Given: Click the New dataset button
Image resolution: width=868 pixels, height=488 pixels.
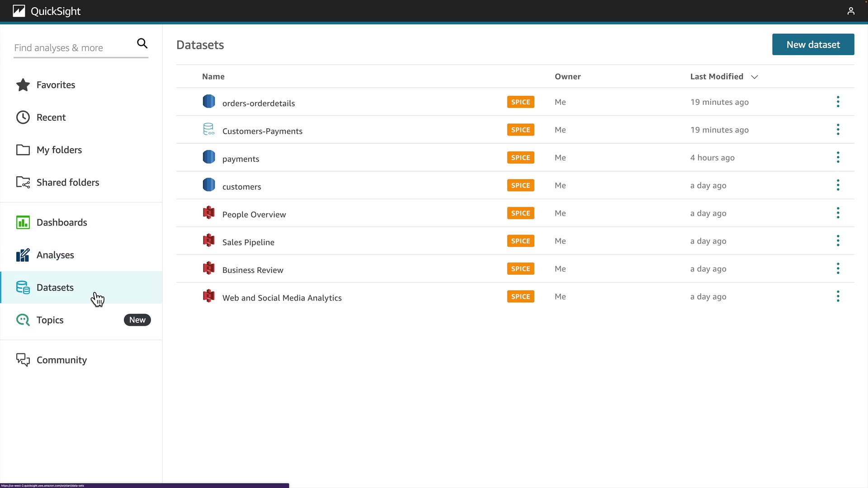Looking at the screenshot, I should pyautogui.click(x=813, y=44).
